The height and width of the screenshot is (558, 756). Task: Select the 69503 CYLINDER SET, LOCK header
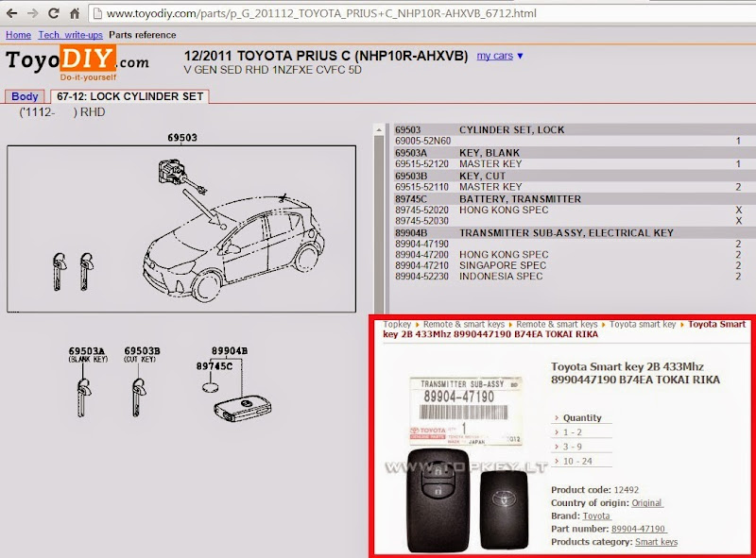(575, 129)
